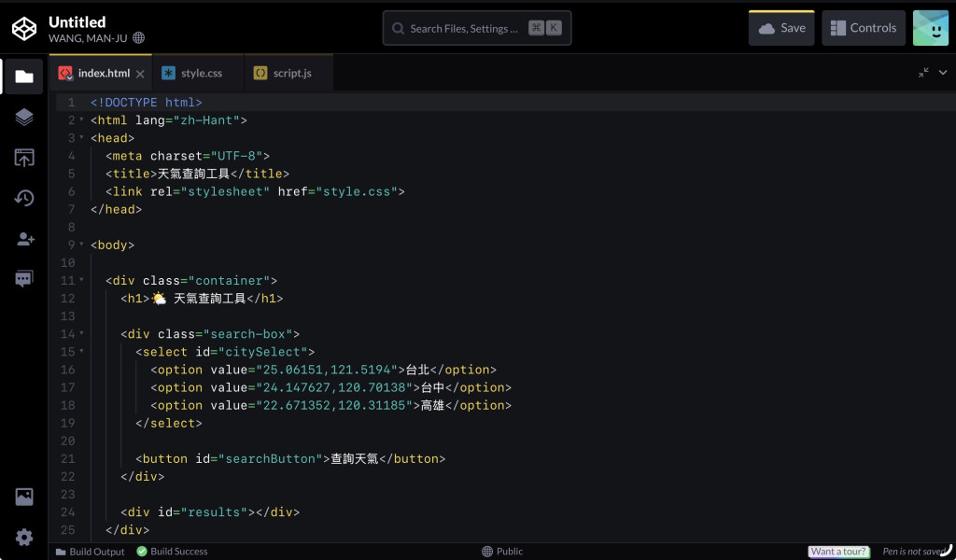Screen dimensions: 956x560
Task: Close the index.html tab
Action: click(x=140, y=74)
